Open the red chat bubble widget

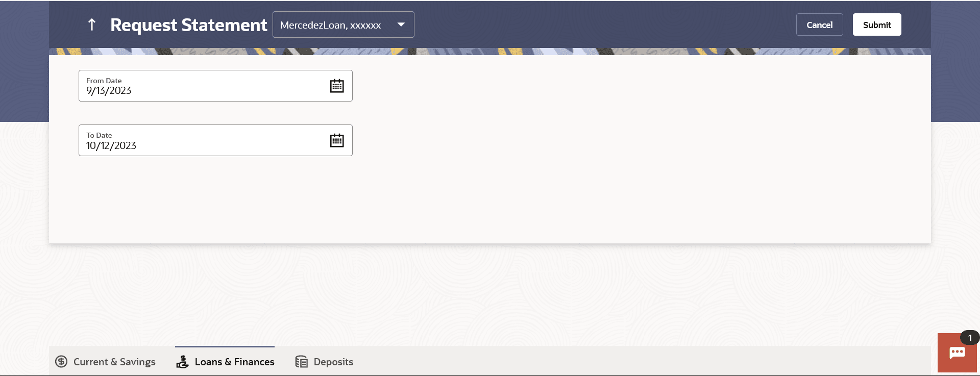coord(957,353)
